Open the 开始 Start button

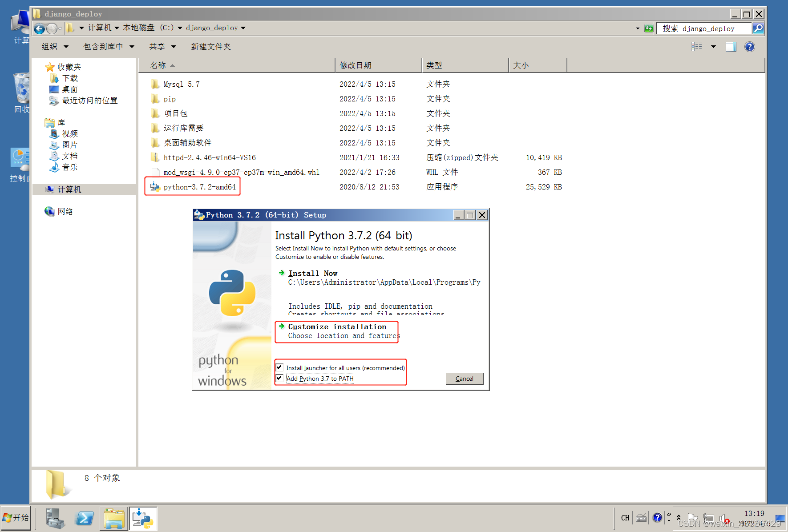pyautogui.click(x=16, y=518)
